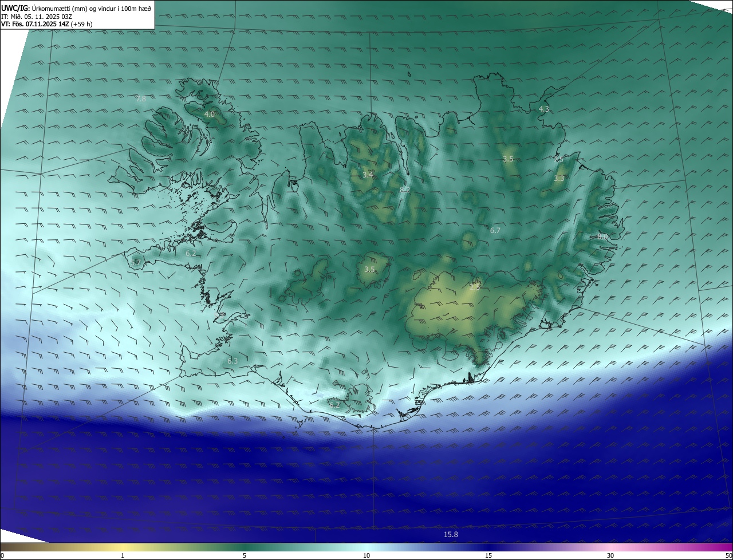The width and height of the screenshot is (733, 560).
Task: Select the 15.8 value in the dark blue band
Action: (x=451, y=534)
